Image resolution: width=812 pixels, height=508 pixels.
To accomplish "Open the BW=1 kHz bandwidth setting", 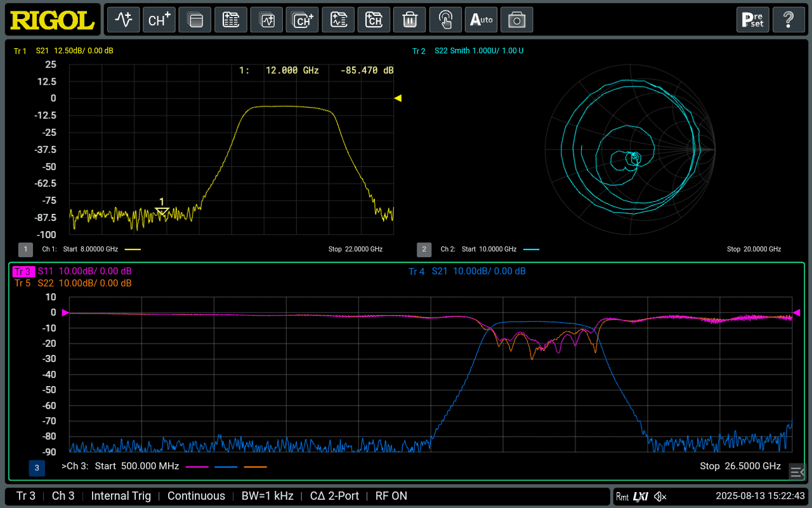I will point(267,496).
